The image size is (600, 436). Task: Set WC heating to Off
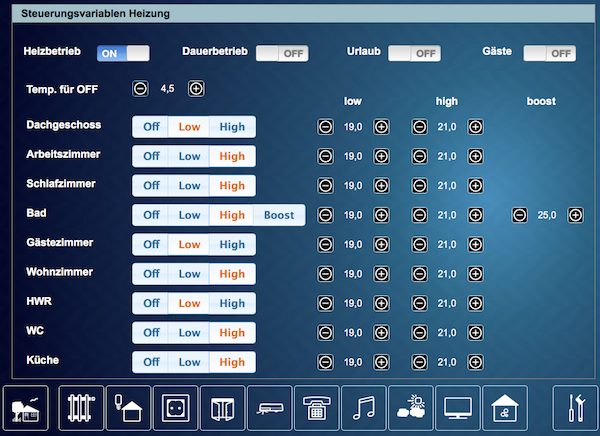tap(150, 333)
